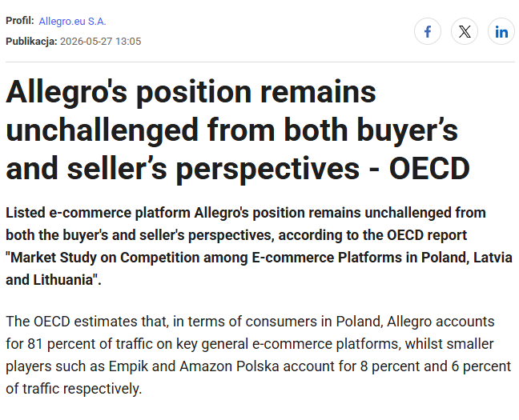Click "of traffic respectively" in last line

72,389
